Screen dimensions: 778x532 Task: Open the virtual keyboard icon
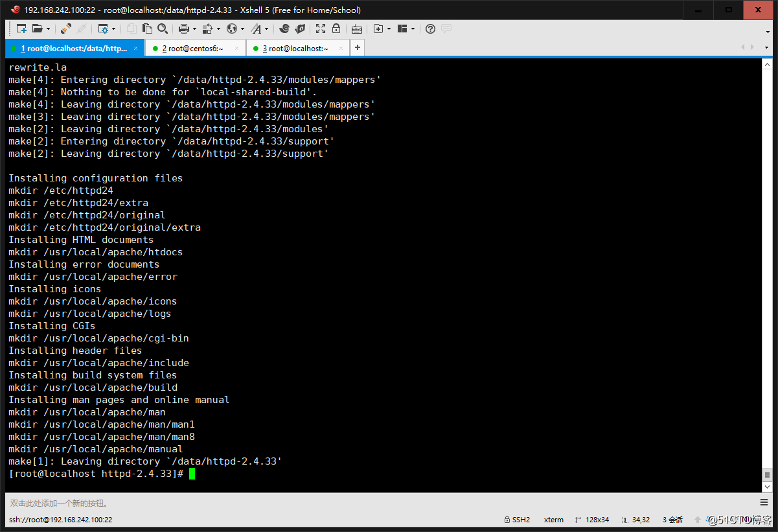(357, 29)
